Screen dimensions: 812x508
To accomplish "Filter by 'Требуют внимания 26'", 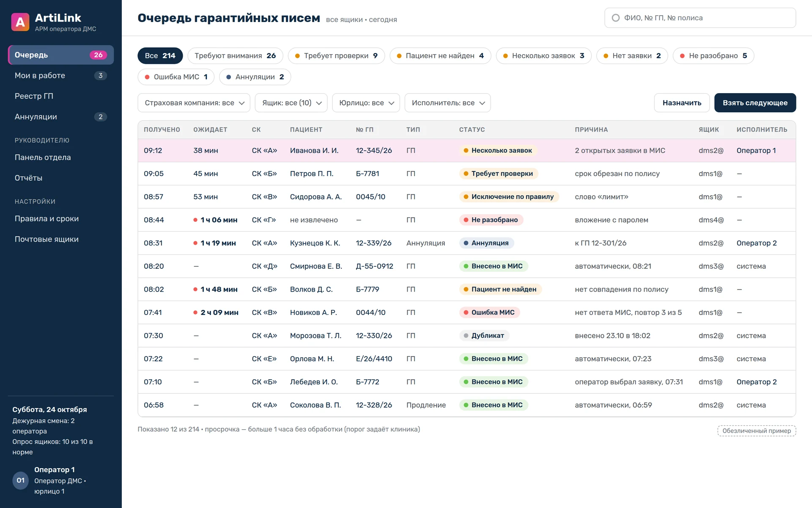I will point(235,55).
